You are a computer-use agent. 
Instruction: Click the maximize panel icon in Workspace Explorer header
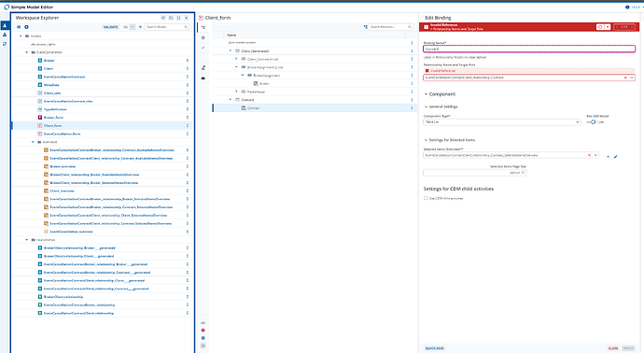pos(178,18)
